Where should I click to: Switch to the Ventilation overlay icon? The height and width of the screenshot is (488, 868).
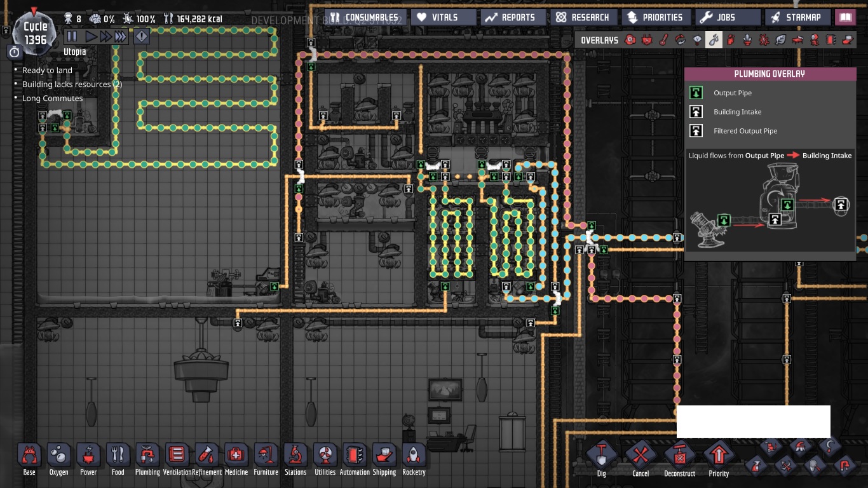tap(731, 40)
